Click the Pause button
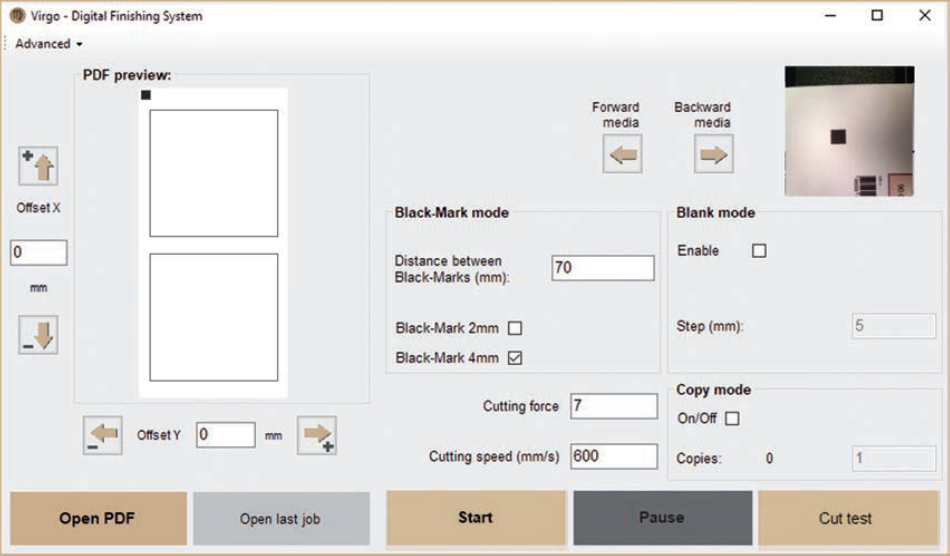 coord(663,518)
